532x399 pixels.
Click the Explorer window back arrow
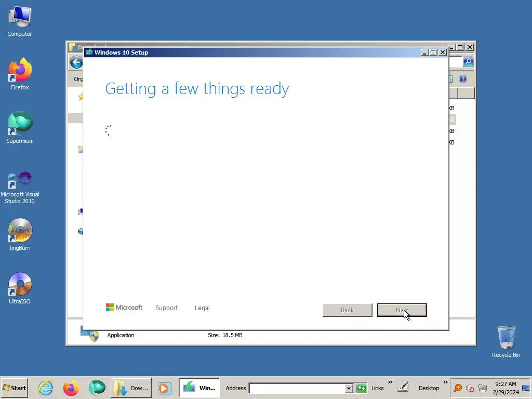pyautogui.click(x=76, y=62)
